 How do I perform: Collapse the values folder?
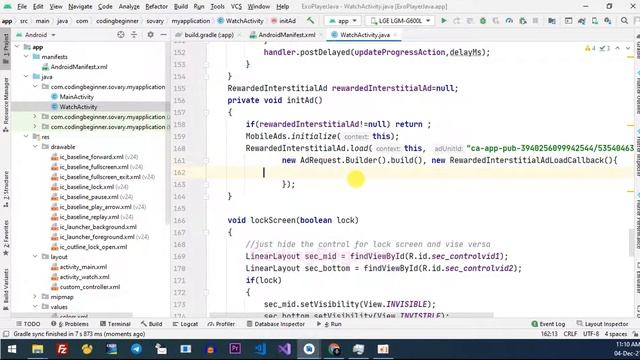coord(35,307)
